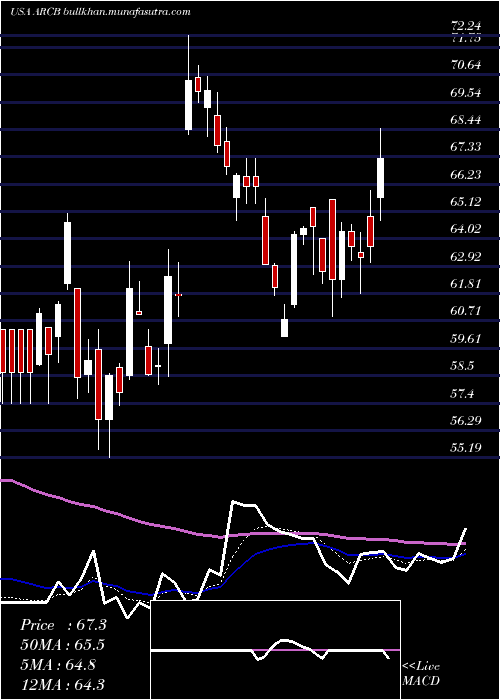
Task: Click the 56.29 price axis label
Action: [466, 420]
